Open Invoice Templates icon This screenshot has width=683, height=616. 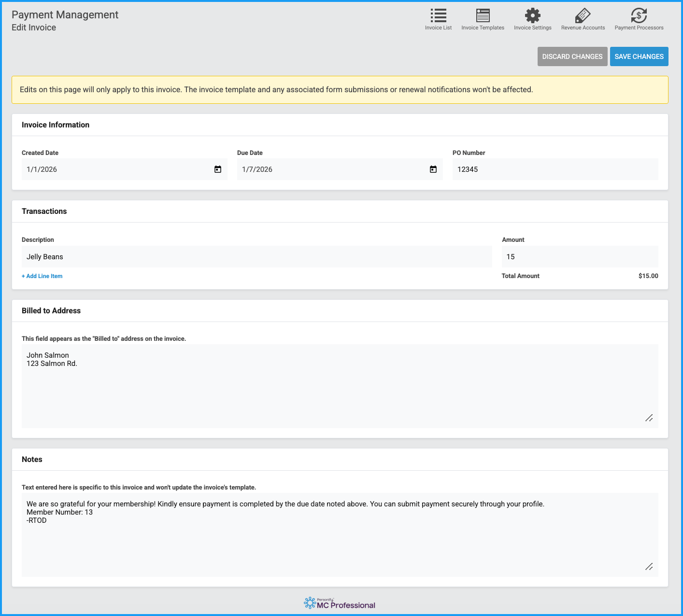point(483,16)
